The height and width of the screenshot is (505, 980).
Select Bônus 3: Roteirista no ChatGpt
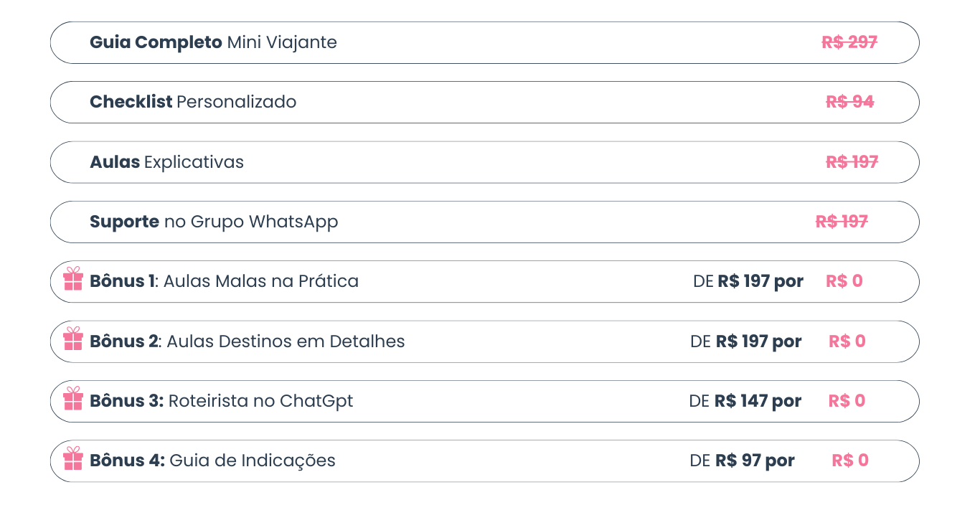click(x=222, y=401)
